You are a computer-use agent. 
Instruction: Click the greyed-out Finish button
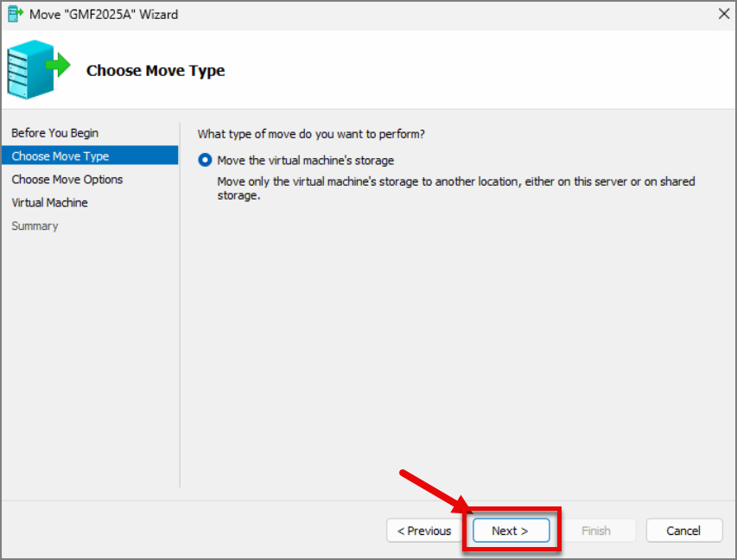click(x=596, y=531)
